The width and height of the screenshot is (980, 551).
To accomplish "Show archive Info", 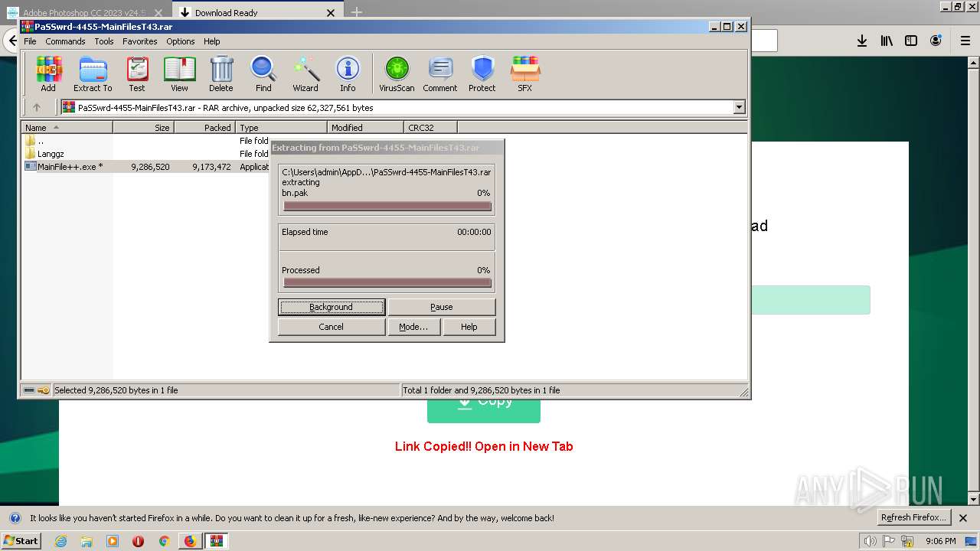I will coord(348,74).
